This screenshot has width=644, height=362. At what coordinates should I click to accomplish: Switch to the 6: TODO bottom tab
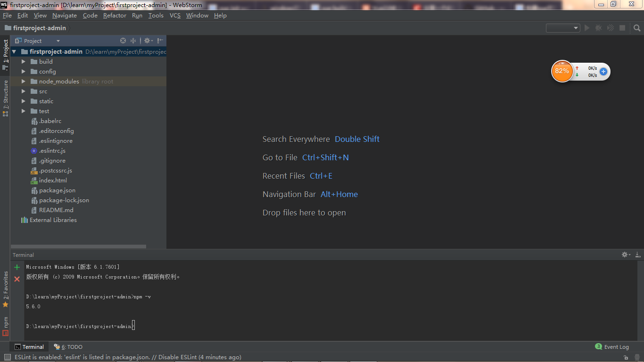(x=68, y=347)
